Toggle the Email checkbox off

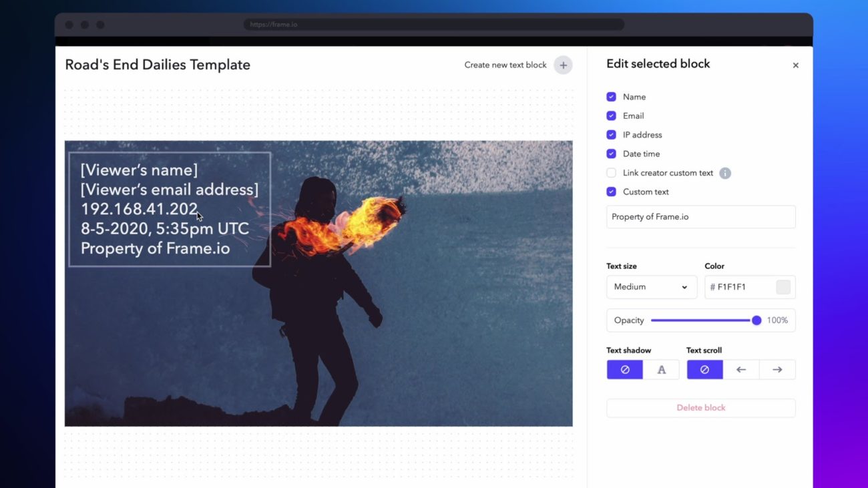click(x=611, y=115)
